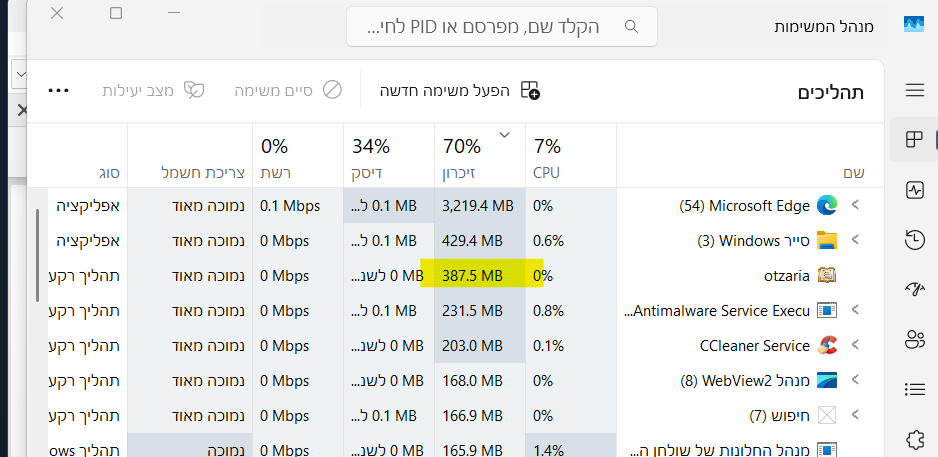Image resolution: width=938 pixels, height=457 pixels.
Task: Toggle Efficiency mode button
Action: 153,90
